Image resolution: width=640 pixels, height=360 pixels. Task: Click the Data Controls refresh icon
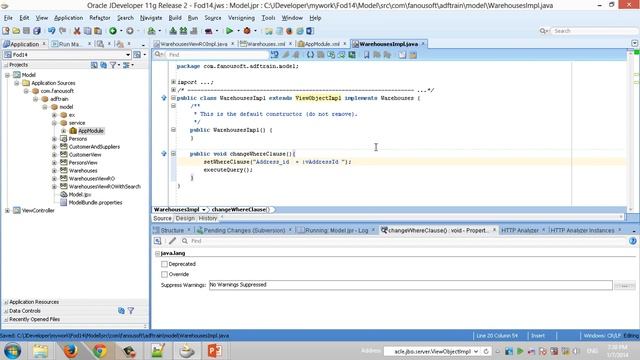pyautogui.click(x=121, y=311)
